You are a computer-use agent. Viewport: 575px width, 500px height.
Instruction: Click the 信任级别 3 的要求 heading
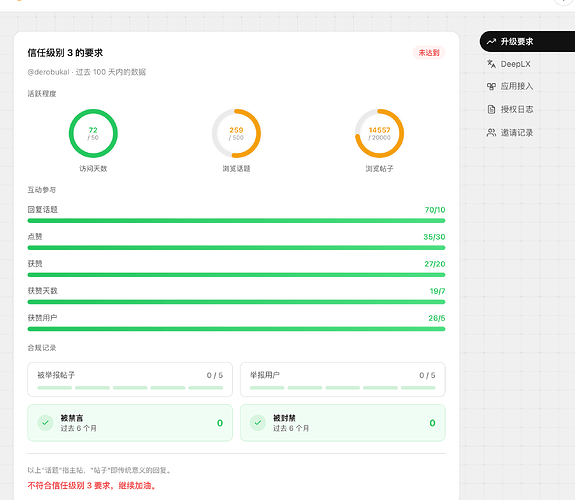click(65, 53)
